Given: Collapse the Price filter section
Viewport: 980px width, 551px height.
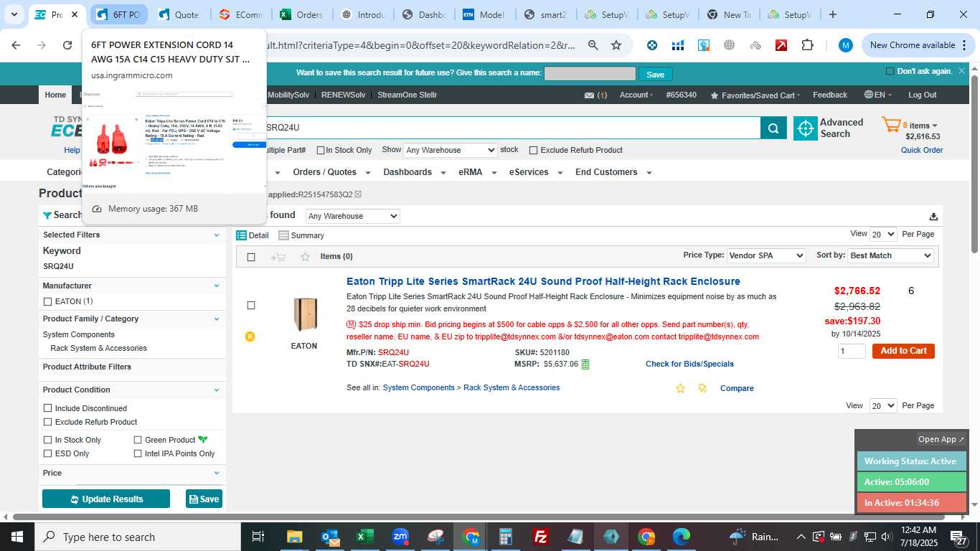Looking at the screenshot, I should click(x=217, y=474).
